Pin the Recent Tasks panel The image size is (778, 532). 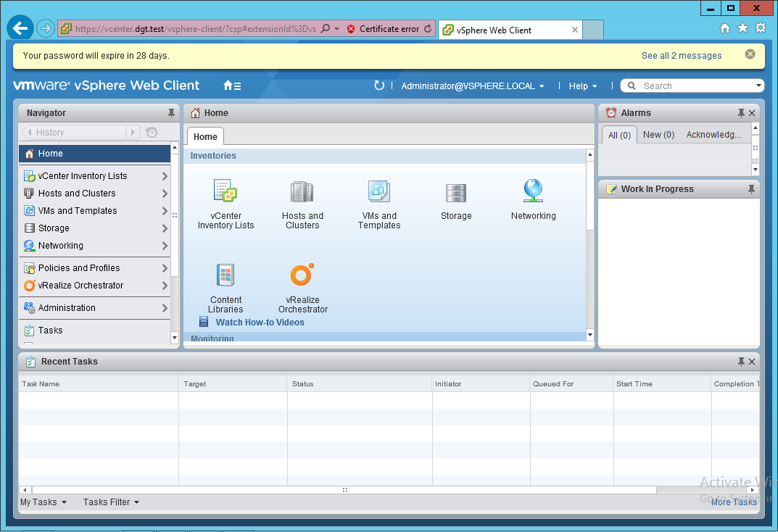[741, 362]
